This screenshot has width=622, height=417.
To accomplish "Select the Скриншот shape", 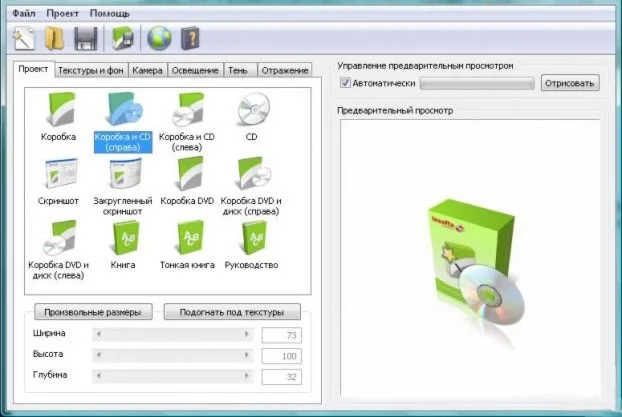I will 58,182.
